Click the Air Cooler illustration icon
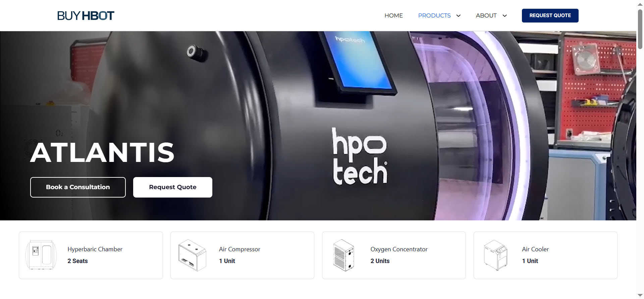644x299 pixels. (x=495, y=255)
